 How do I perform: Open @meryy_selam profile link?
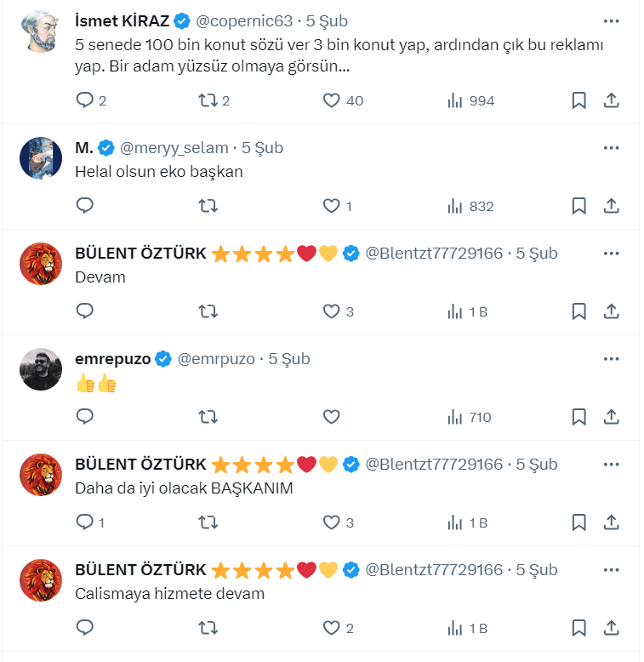174,147
